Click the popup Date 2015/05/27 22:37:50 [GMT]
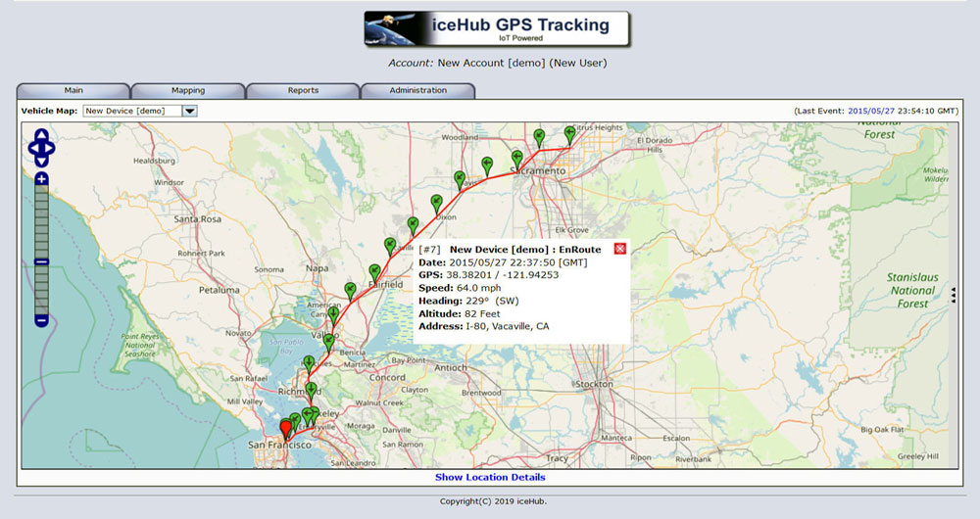The height and width of the screenshot is (519, 980). pyautogui.click(x=503, y=262)
